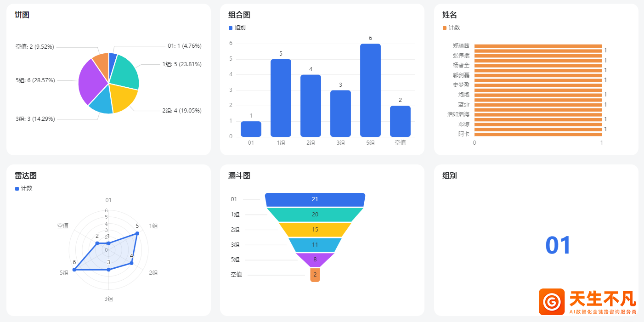Toggle the 组别 legend in 组合图
The image size is (644, 322).
(x=237, y=28)
